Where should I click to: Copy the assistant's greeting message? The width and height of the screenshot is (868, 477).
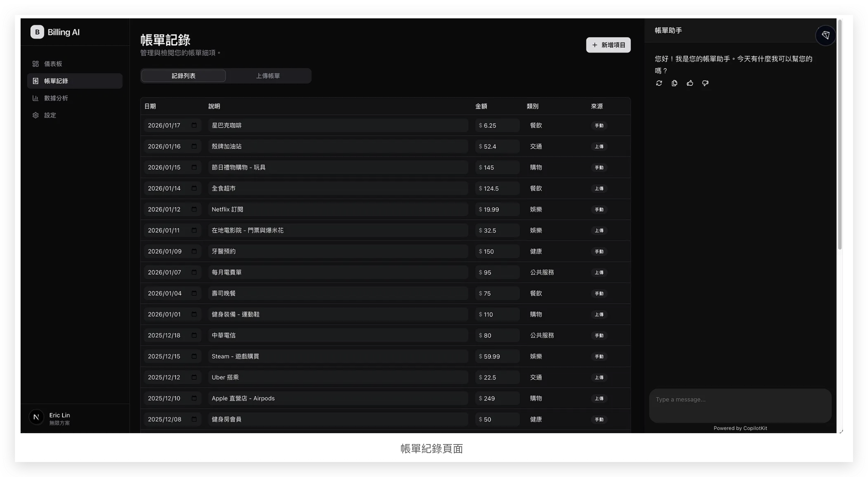674,83
